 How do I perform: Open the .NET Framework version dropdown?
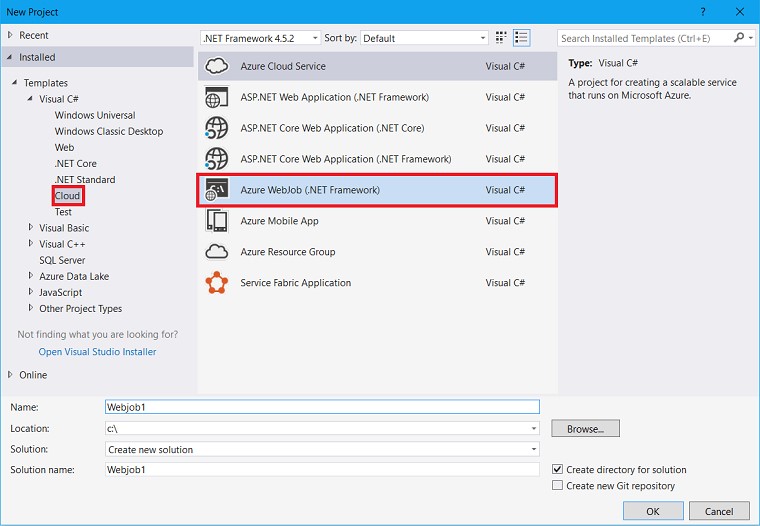click(260, 38)
